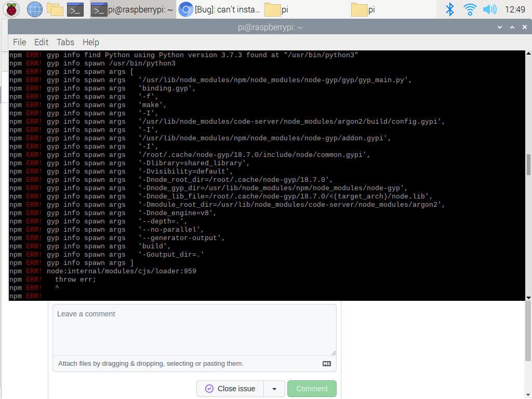532x399 pixels.
Task: Open the Raspberry Pi main menu
Action: [11, 9]
